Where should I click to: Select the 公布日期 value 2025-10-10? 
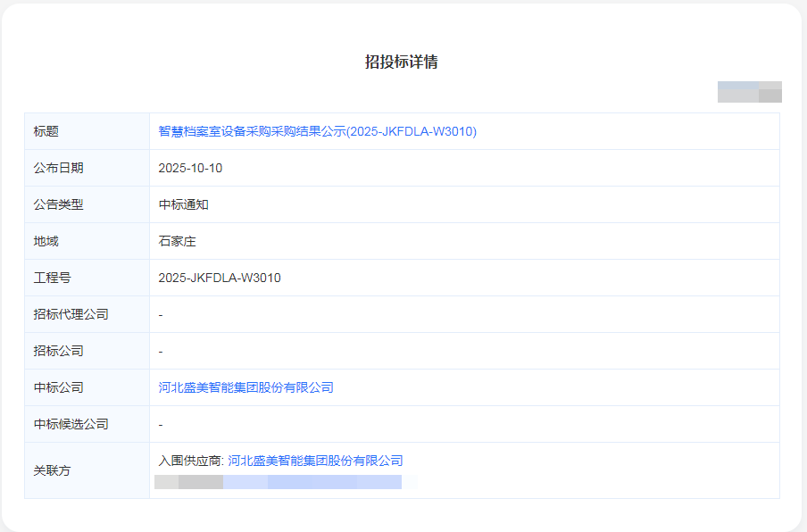188,168
